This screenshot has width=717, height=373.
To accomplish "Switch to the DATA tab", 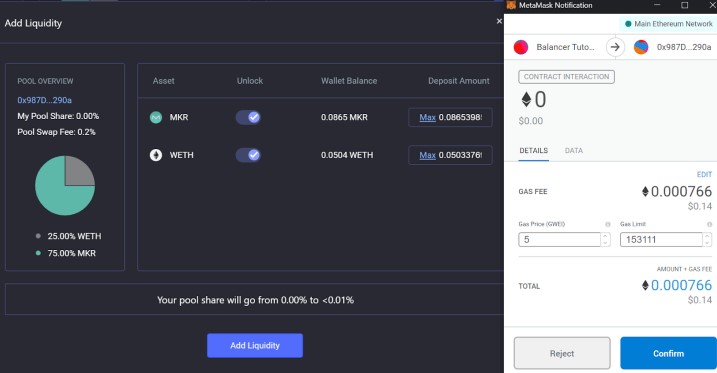I will [573, 150].
